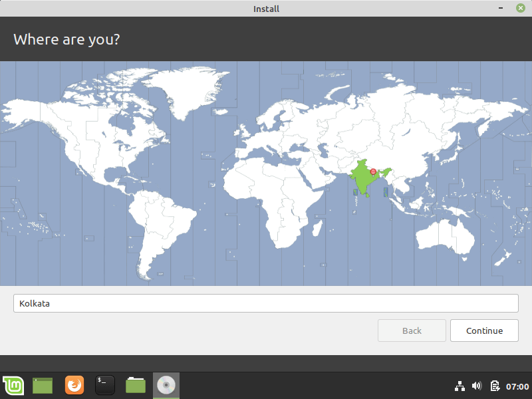
Task: Open the Linux Mint menu
Action: pyautogui.click(x=13, y=386)
